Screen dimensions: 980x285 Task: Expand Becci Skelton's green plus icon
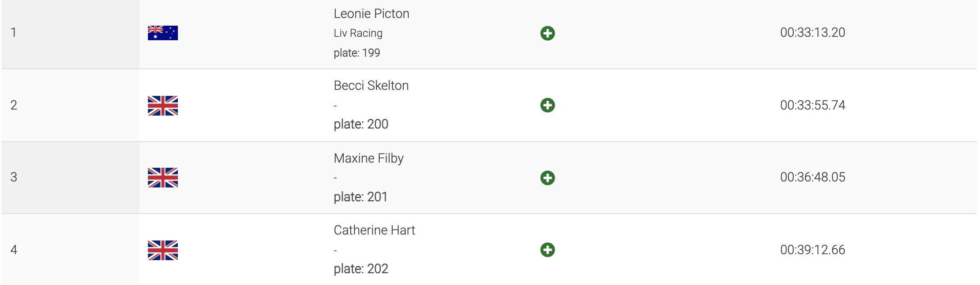coord(547,105)
